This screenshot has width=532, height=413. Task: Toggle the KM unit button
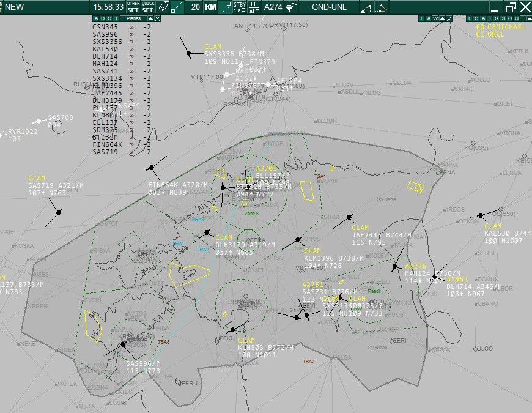[210, 7]
